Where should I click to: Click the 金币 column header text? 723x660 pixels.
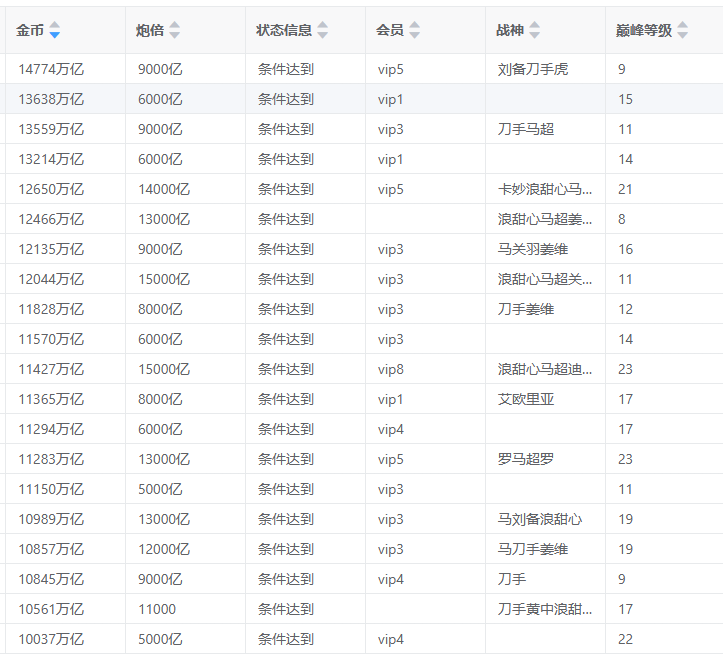[30, 31]
